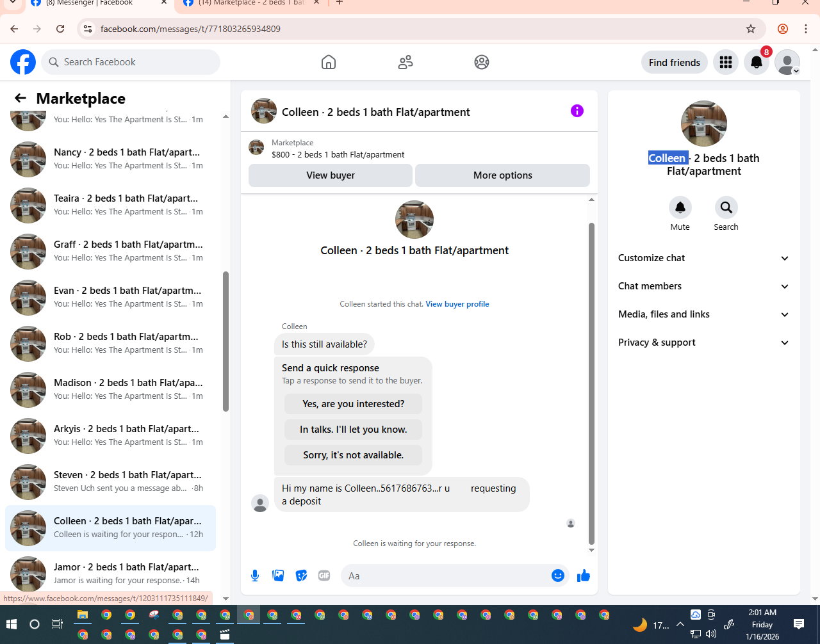The width and height of the screenshot is (820, 644).
Task: Click the Search Facebook field
Action: pos(131,62)
